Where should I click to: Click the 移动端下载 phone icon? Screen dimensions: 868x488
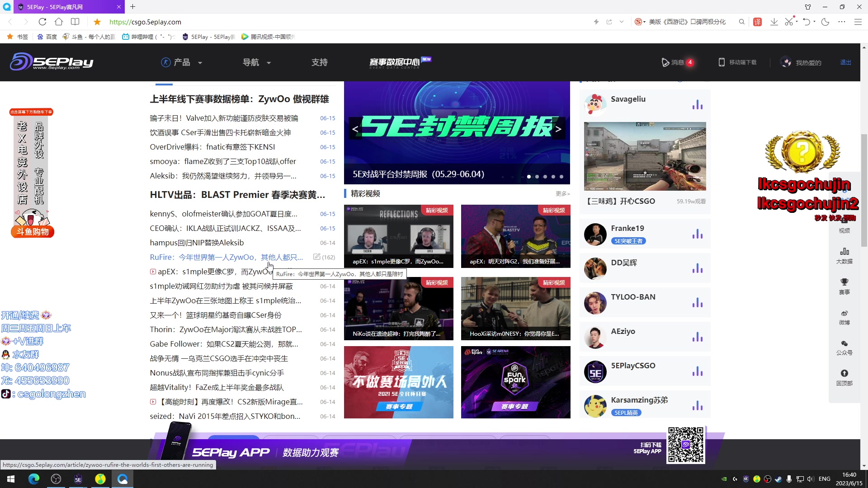722,62
